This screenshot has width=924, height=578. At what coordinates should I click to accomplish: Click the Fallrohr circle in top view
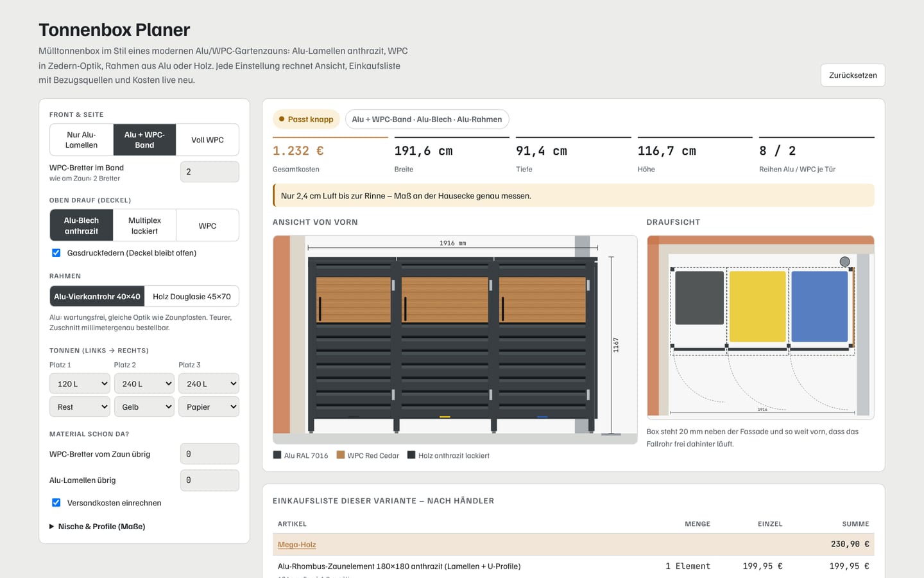[845, 261]
